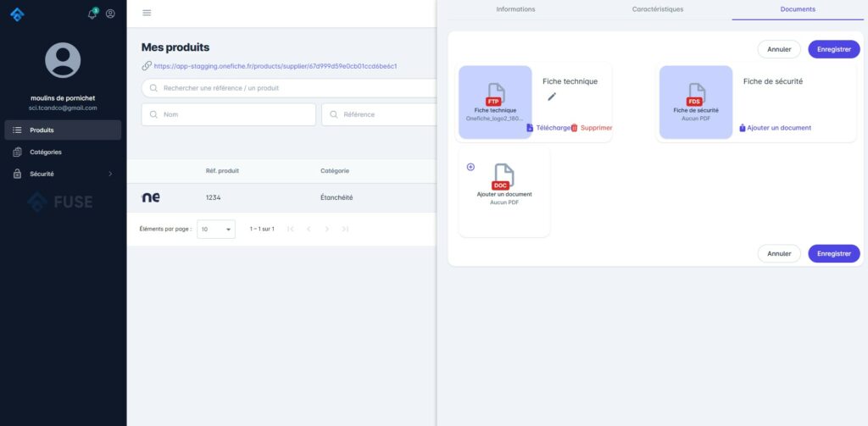Toggle the hamburger menu icon
Screen dimensions: 868x426
[147, 13]
